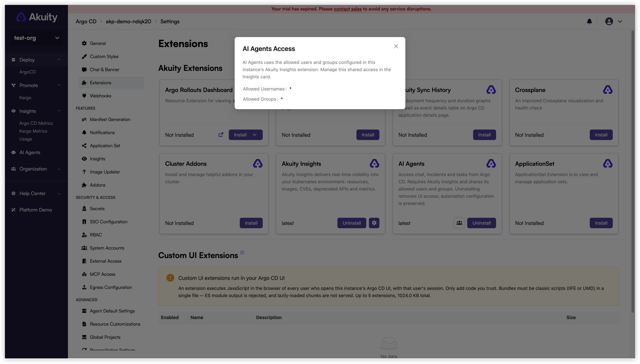Open Usage in the sidebar
Image resolution: width=640 pixels, height=364 pixels.
click(26, 139)
